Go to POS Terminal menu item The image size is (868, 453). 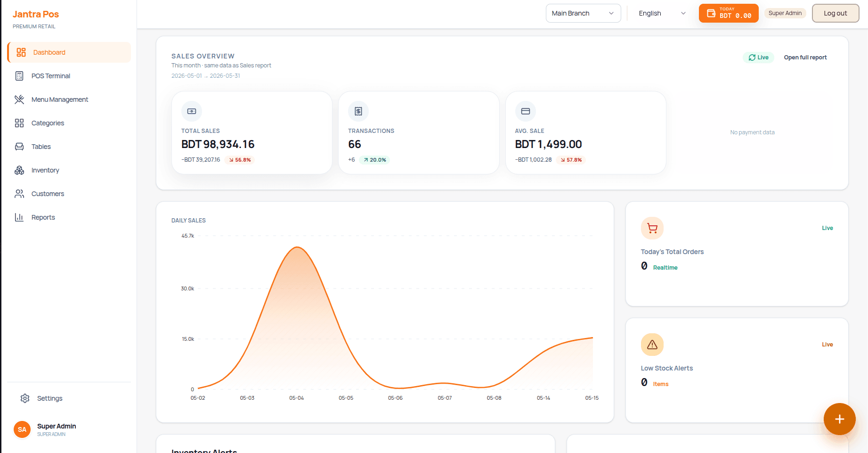[69, 76]
